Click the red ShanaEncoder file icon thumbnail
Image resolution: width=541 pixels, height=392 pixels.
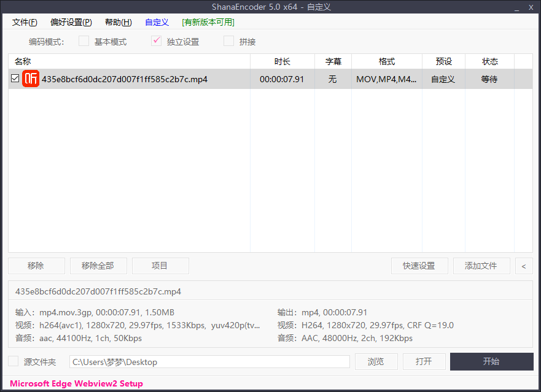click(31, 79)
